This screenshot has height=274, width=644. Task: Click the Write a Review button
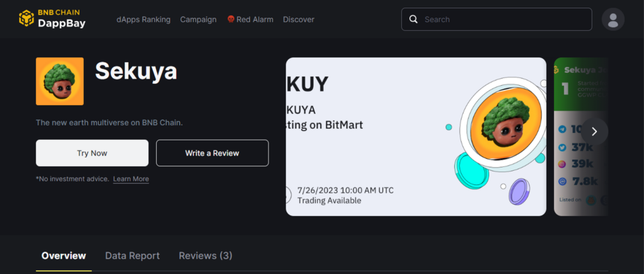[213, 153]
